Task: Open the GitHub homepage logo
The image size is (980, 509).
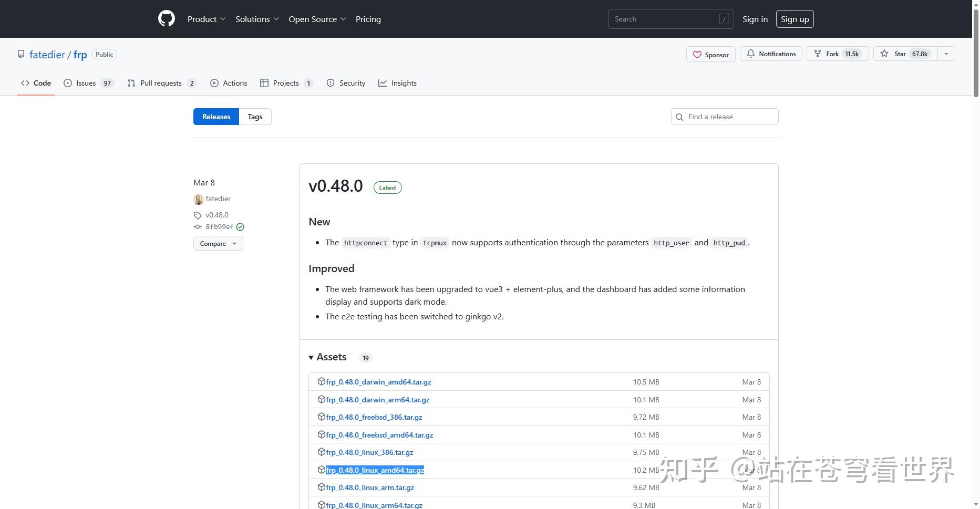Action: (167, 19)
